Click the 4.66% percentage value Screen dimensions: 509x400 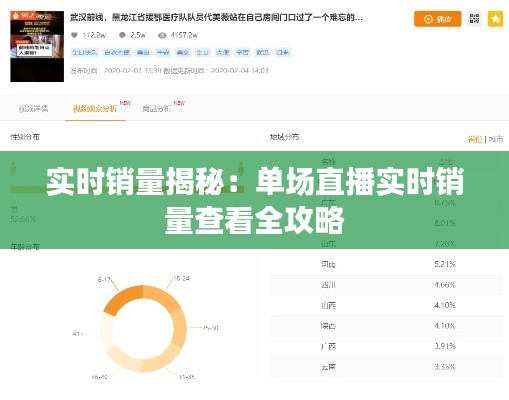[x=445, y=285]
